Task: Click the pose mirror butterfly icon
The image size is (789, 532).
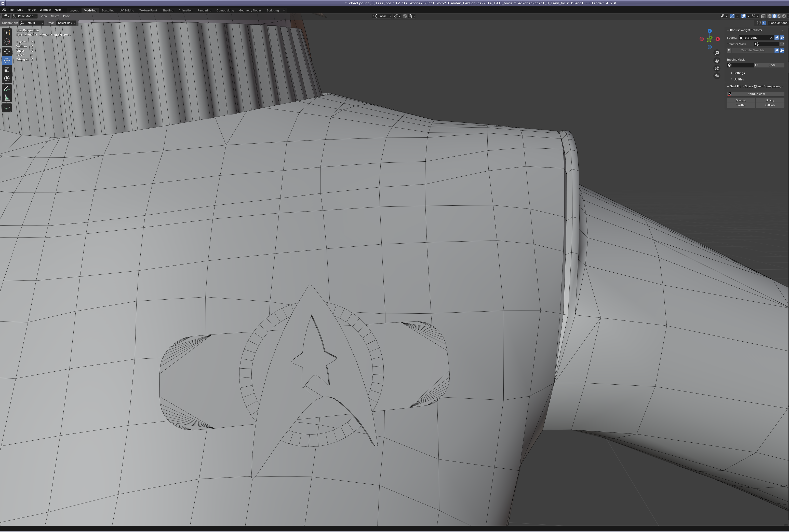Action: point(759,23)
